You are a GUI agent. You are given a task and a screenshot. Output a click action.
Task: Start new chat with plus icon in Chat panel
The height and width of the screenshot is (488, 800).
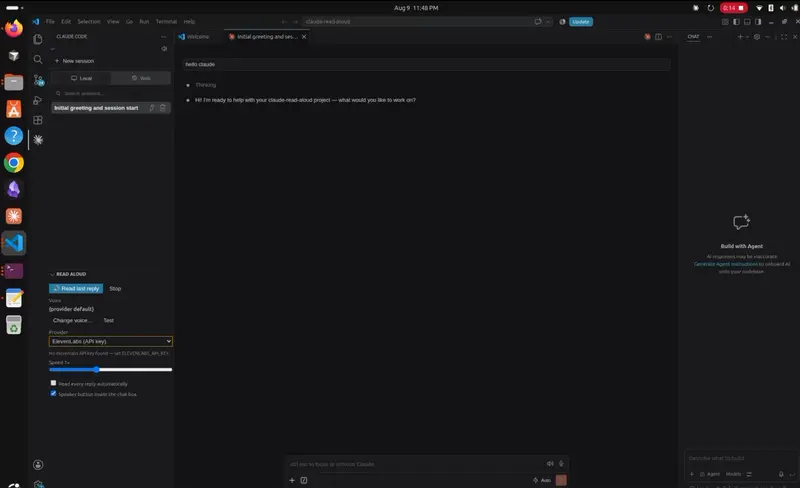click(740, 37)
